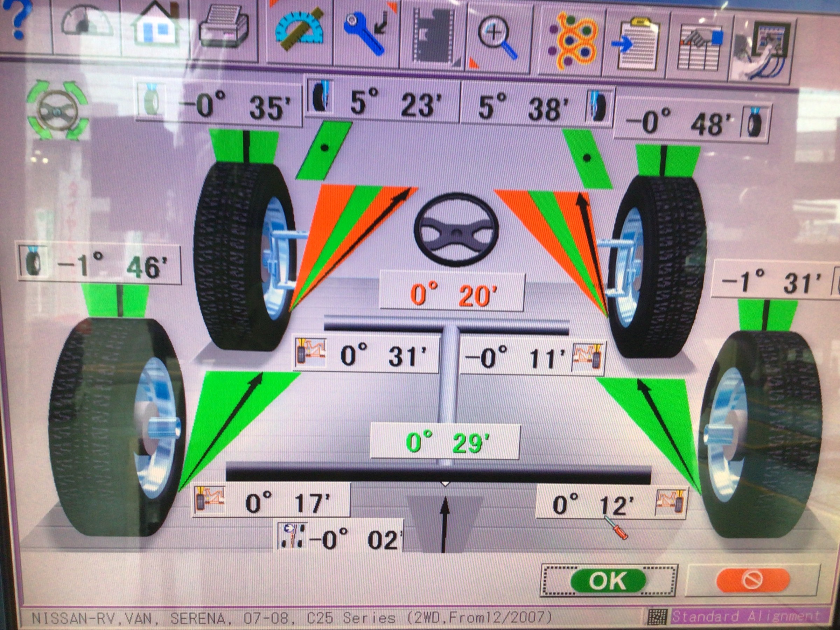Image resolution: width=840 pixels, height=630 pixels.
Task: Click the green steering wheel leveling icon
Action: tap(58, 110)
